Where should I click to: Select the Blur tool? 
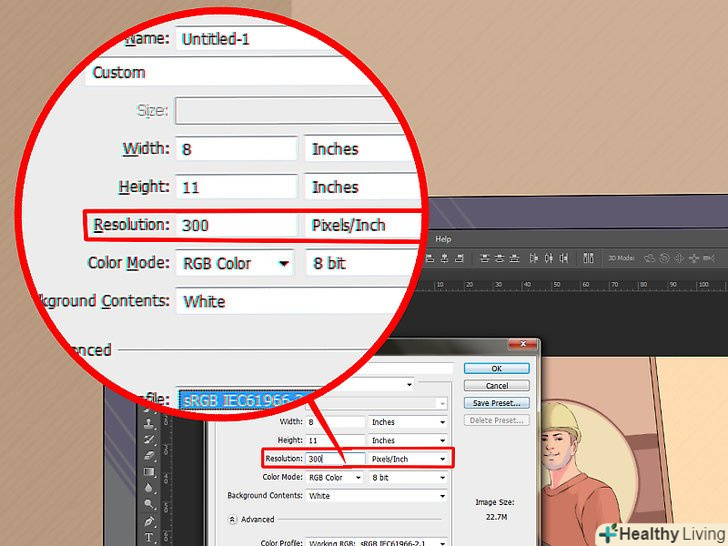point(149,488)
